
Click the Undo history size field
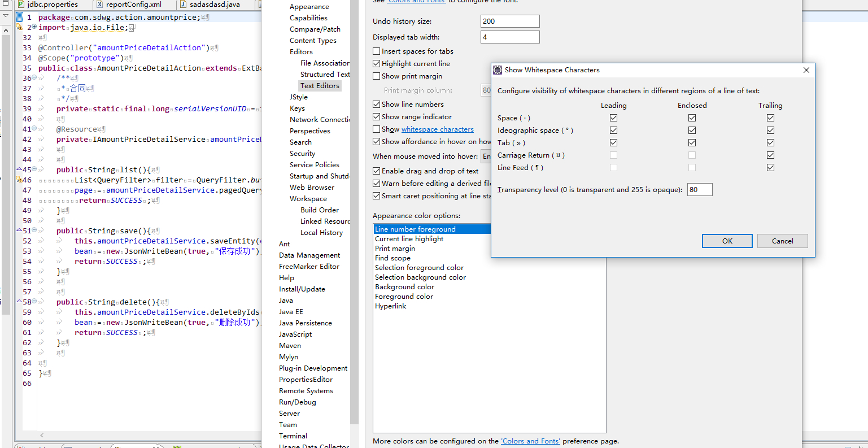point(510,21)
